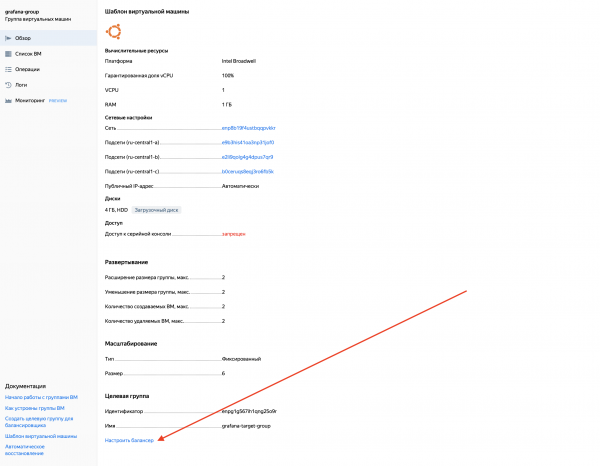Click the Ubuntu logo icon
This screenshot has height=466, width=600.
[x=113, y=31]
